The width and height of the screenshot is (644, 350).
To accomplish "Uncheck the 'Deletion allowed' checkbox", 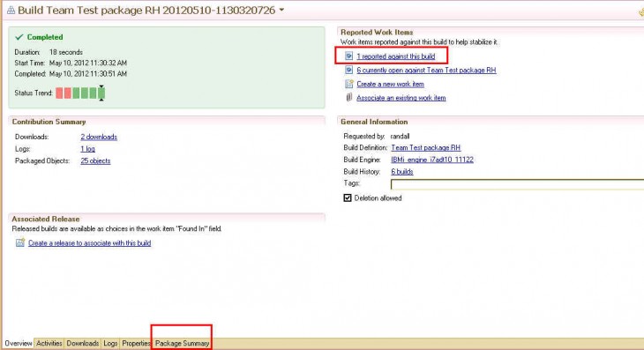I will click(x=348, y=198).
